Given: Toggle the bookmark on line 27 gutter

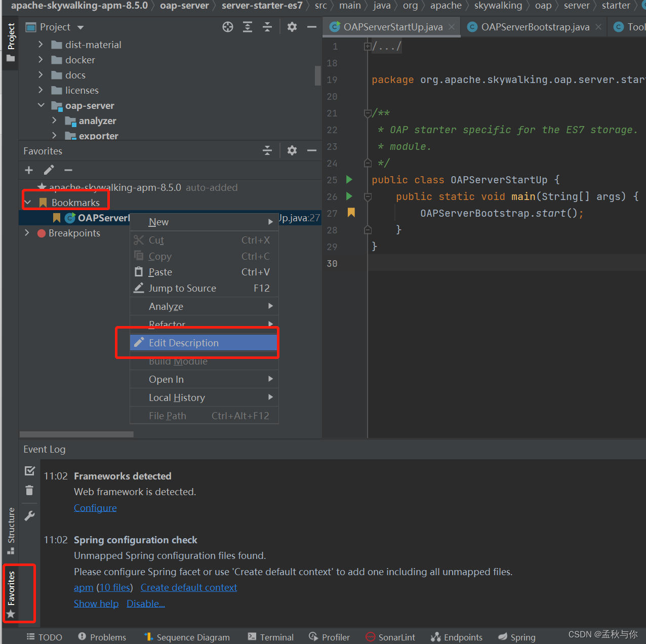Looking at the screenshot, I should click(351, 213).
